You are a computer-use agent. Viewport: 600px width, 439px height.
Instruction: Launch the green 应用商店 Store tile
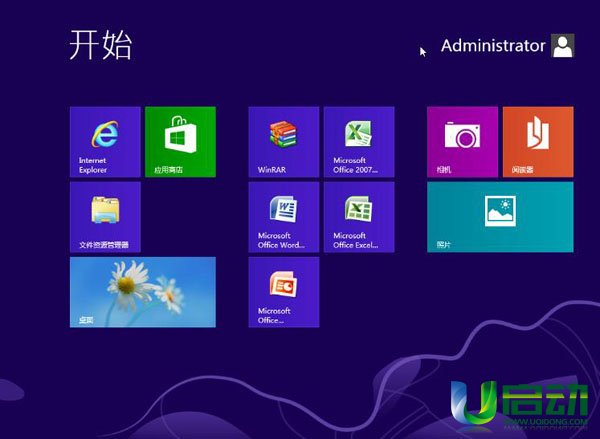(180, 142)
